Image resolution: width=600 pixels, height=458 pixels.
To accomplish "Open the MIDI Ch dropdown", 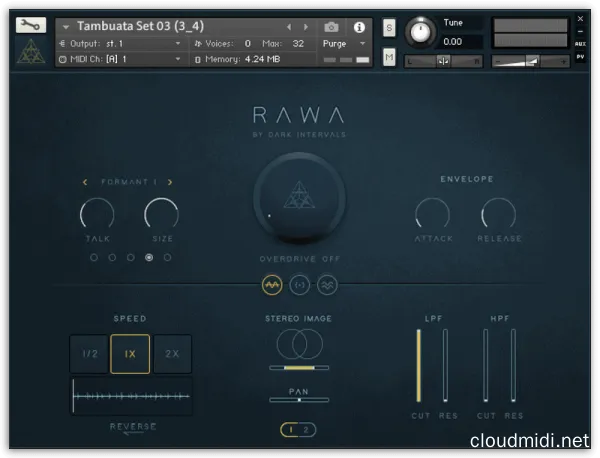I will [120, 59].
